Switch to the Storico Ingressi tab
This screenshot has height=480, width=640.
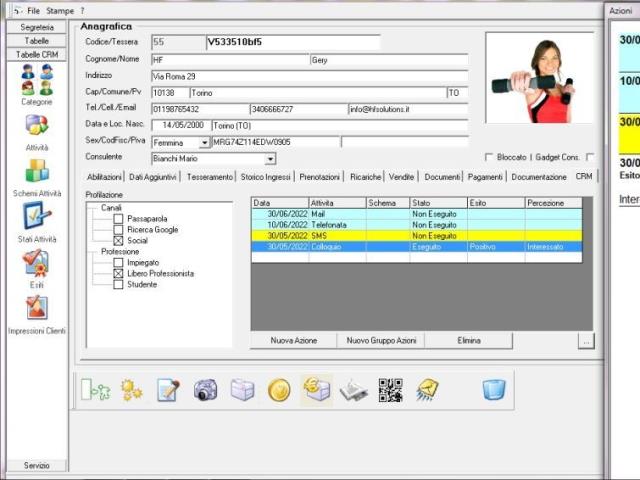265,177
